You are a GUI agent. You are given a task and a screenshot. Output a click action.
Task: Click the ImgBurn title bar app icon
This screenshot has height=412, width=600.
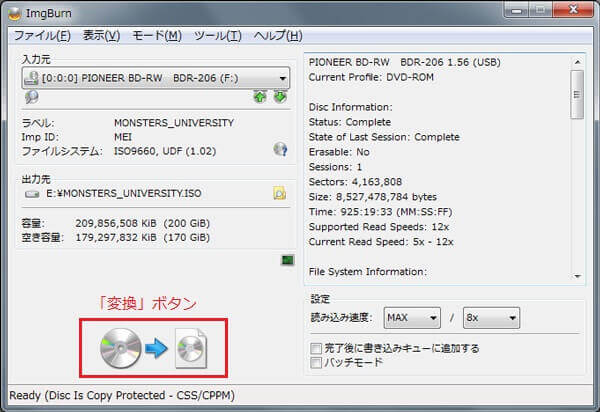pyautogui.click(x=15, y=13)
